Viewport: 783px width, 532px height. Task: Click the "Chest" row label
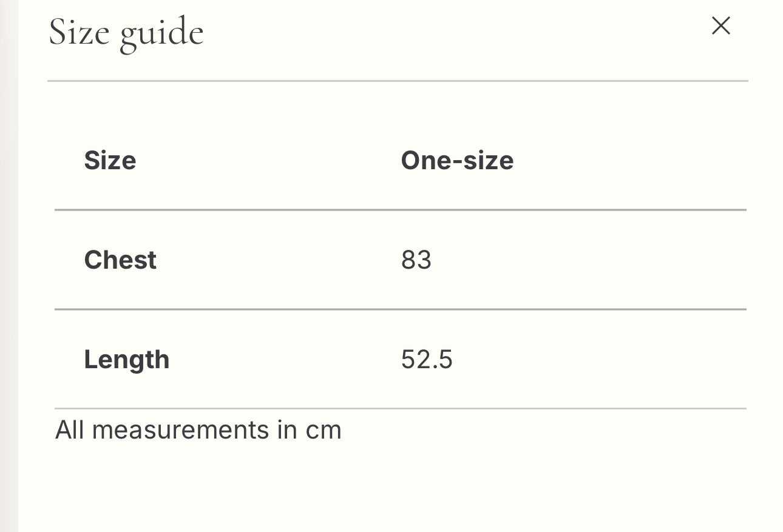pyautogui.click(x=120, y=260)
